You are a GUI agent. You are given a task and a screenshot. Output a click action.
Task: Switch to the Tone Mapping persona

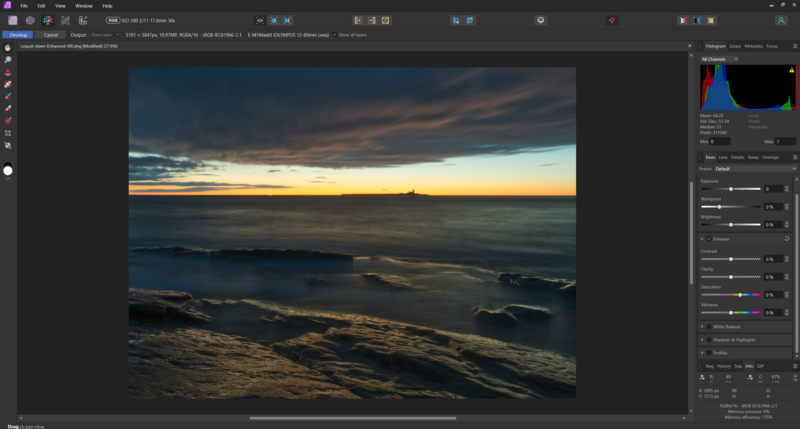coord(65,20)
